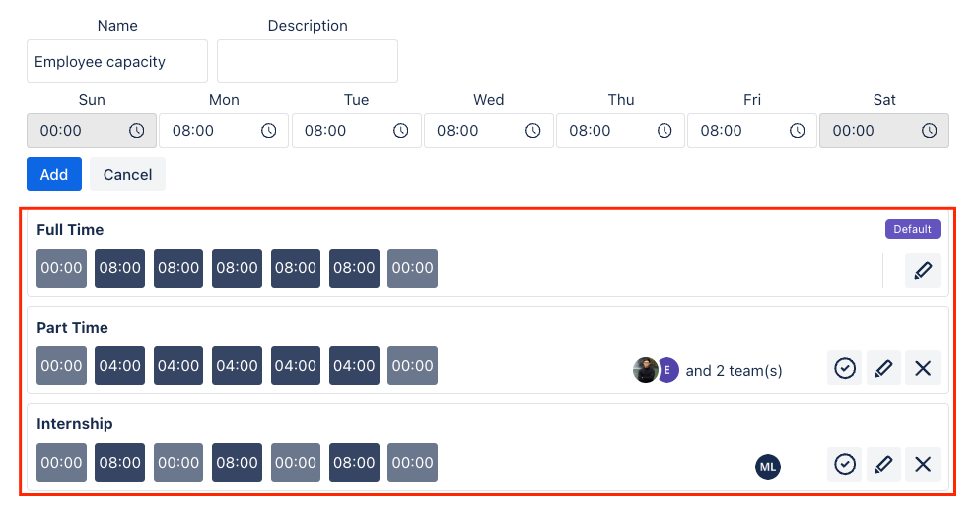Click the purple Default badge
980x521 pixels.
click(x=913, y=229)
